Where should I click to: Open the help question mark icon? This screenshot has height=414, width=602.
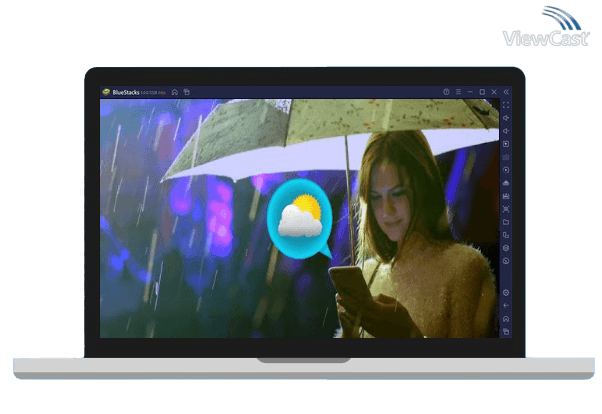pyautogui.click(x=446, y=92)
